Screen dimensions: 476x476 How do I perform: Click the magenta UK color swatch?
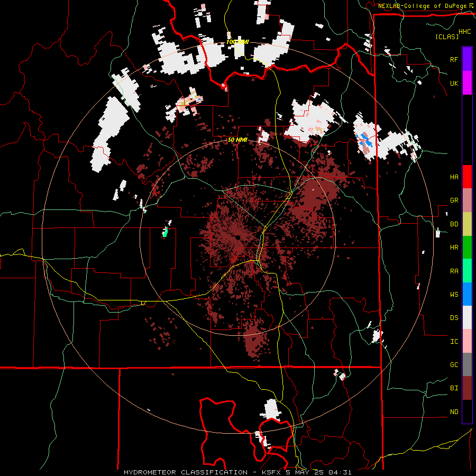coord(467,83)
